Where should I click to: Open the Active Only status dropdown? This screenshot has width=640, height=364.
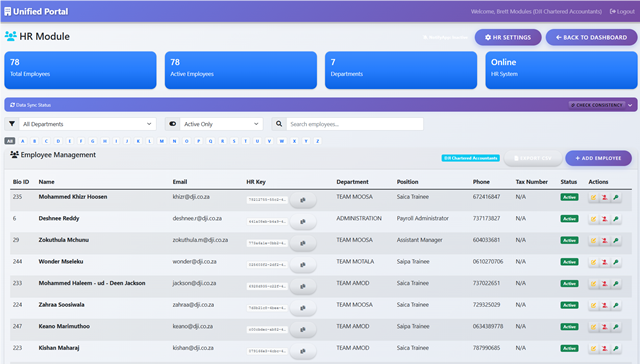221,124
